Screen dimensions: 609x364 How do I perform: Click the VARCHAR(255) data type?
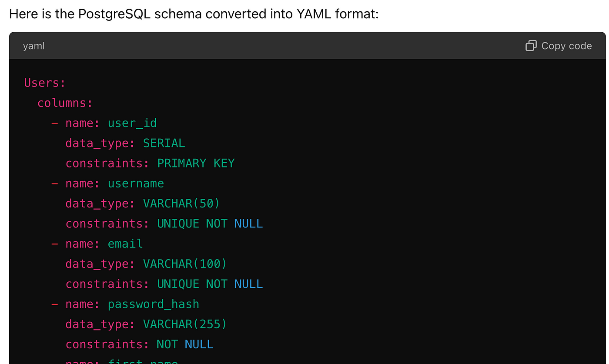click(185, 324)
